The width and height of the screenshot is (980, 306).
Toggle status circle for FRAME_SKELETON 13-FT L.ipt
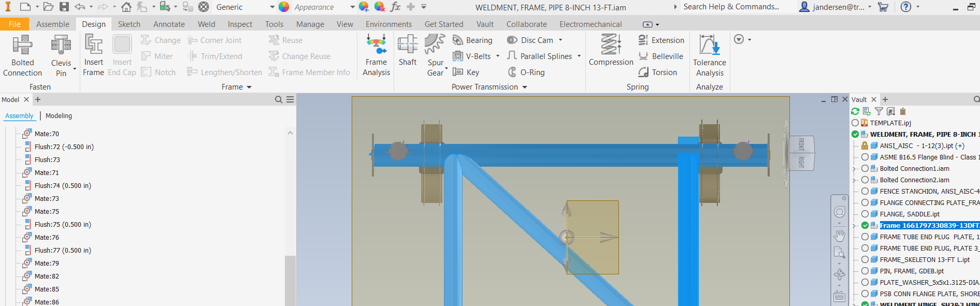[865, 259]
